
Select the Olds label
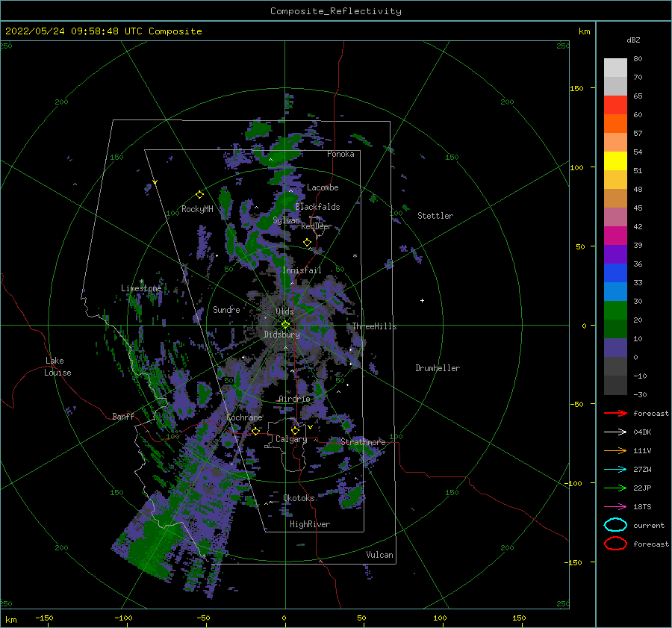[x=284, y=311]
